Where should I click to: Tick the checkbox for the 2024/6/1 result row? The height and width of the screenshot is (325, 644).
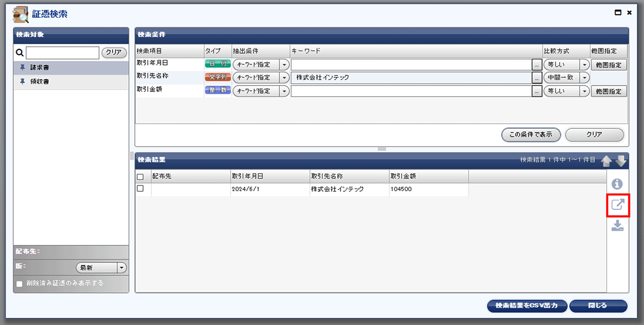(140, 189)
